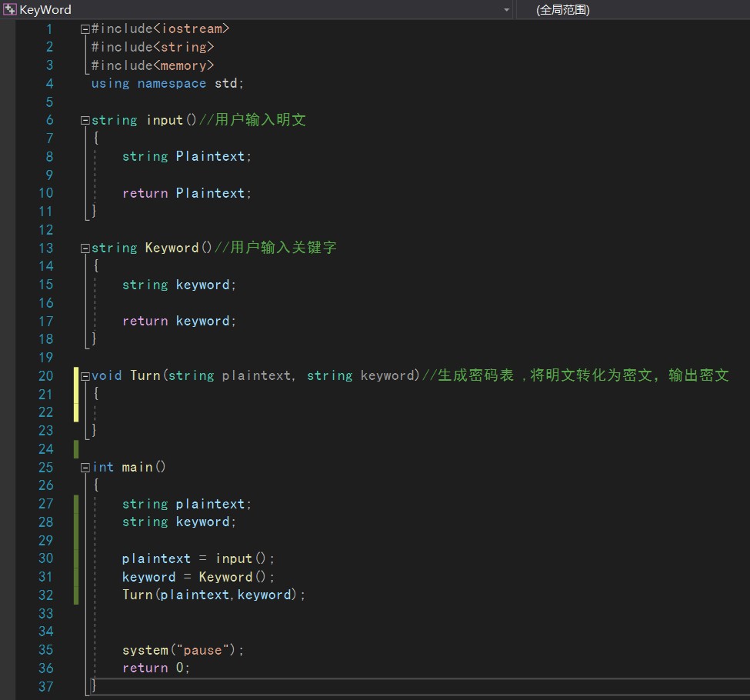Click the comment 用户输入关键字 on line 13
The height and width of the screenshot is (700, 750).
(x=283, y=248)
